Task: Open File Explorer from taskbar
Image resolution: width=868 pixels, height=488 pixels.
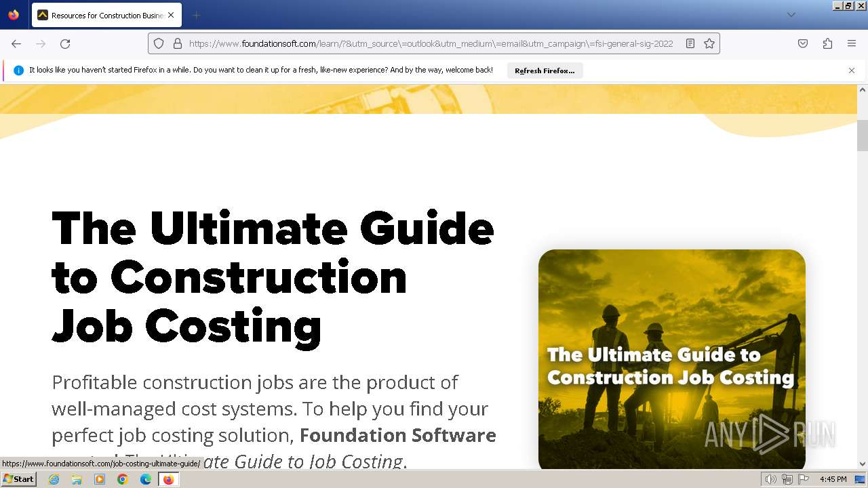Action: 77,479
